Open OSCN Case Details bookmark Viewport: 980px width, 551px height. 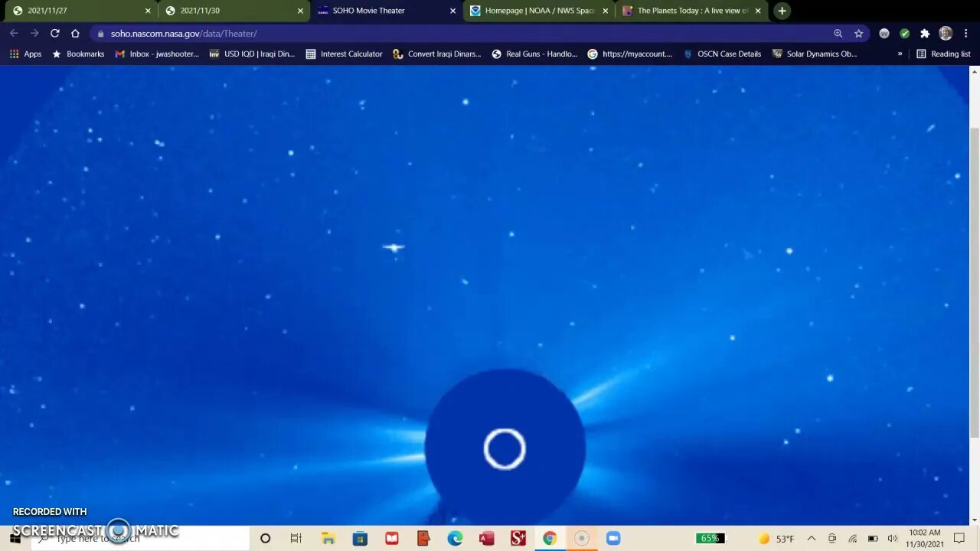[722, 54]
